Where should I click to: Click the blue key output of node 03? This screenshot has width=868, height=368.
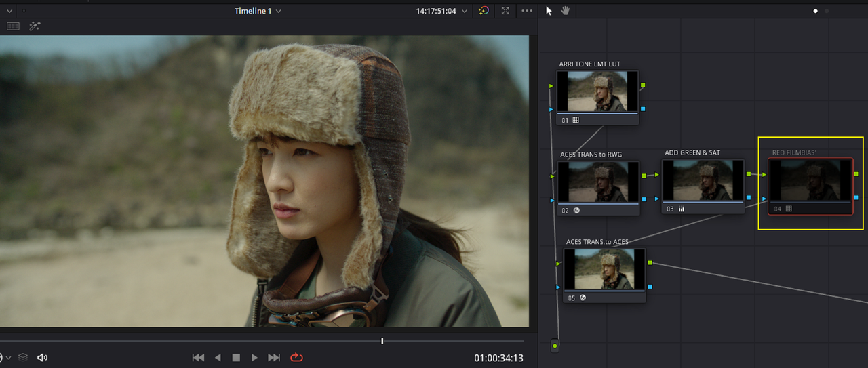click(749, 197)
